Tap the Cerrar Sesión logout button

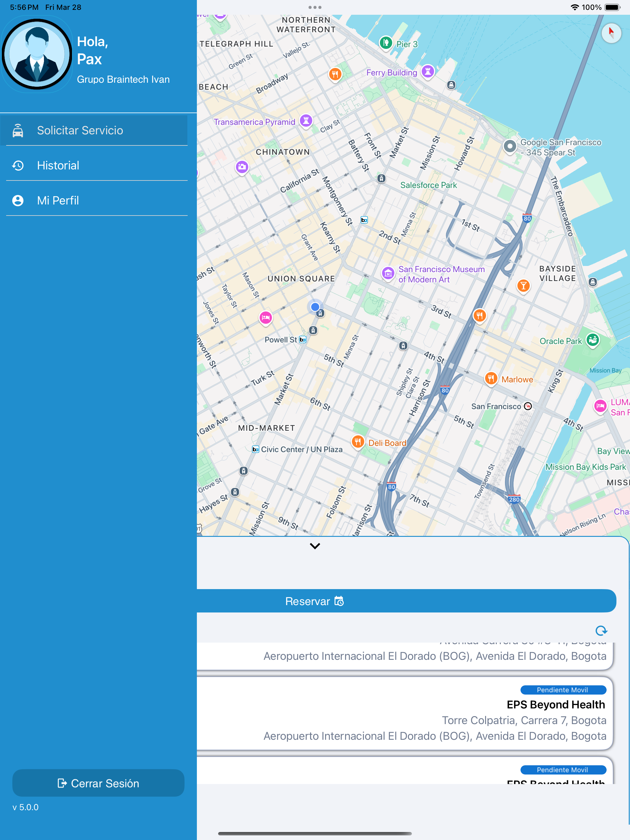(x=98, y=783)
